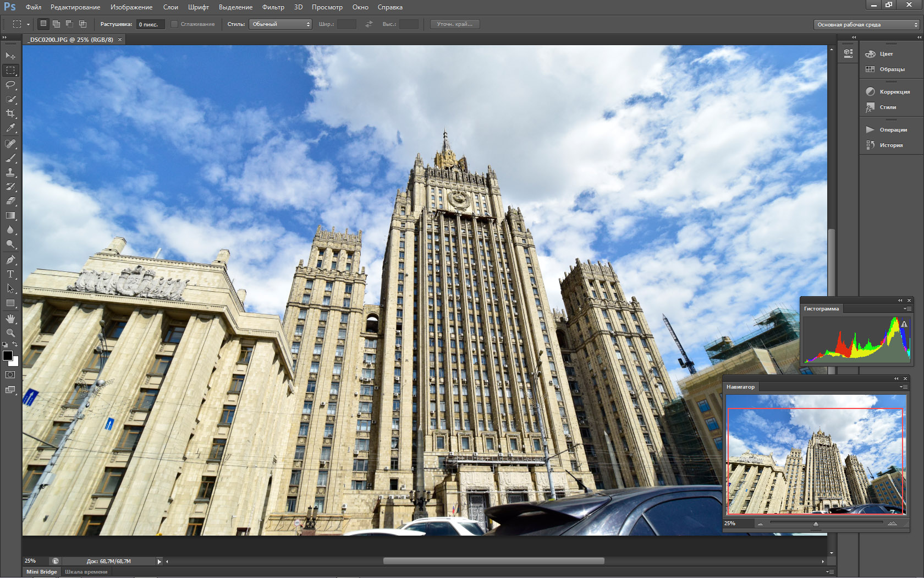Zoom out with Navigator small mountains icon

point(760,524)
